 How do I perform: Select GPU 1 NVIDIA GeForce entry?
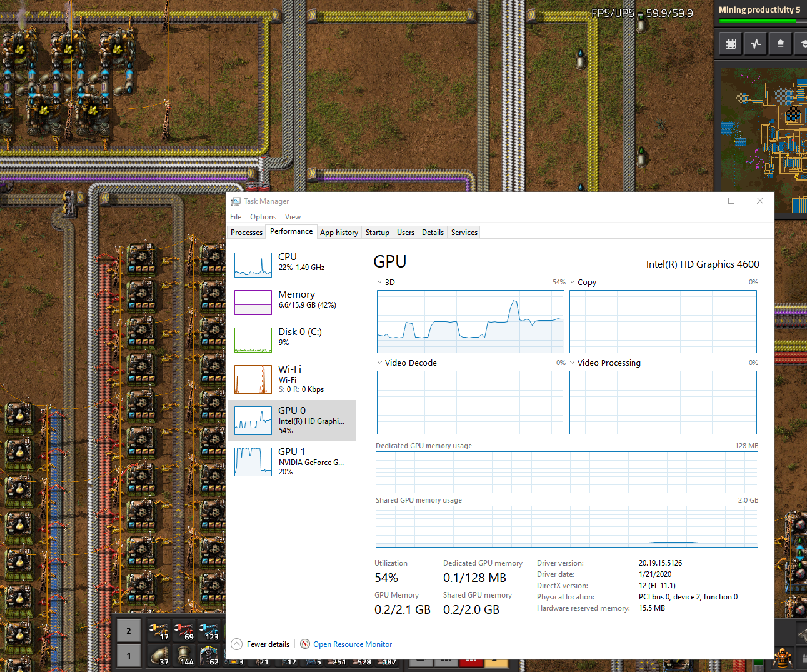[292, 462]
